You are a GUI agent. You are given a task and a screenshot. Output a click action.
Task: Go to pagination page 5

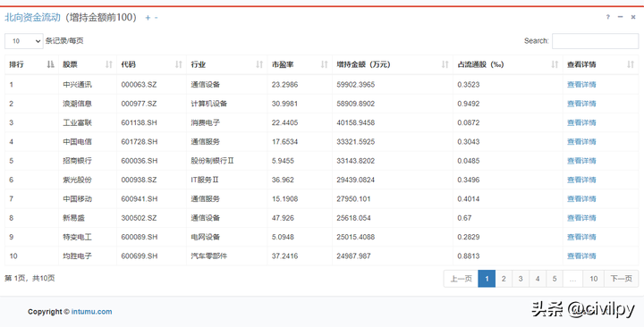(554, 279)
